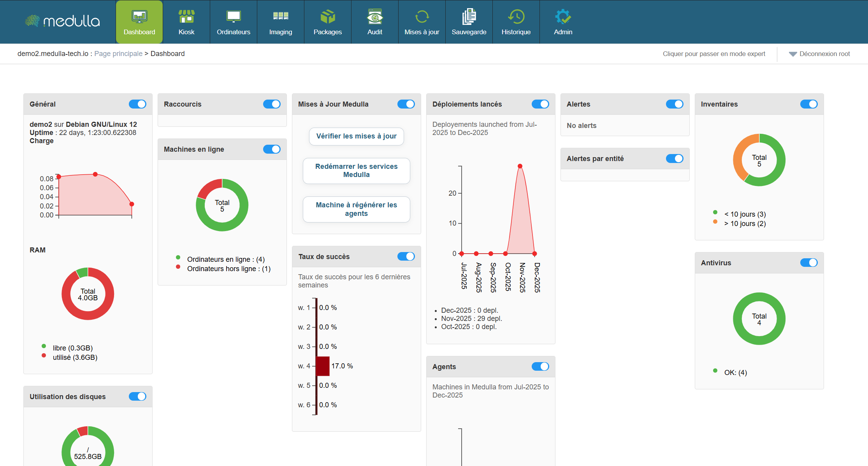Go to the Imaging module icon
The image size is (868, 466).
point(280,17)
